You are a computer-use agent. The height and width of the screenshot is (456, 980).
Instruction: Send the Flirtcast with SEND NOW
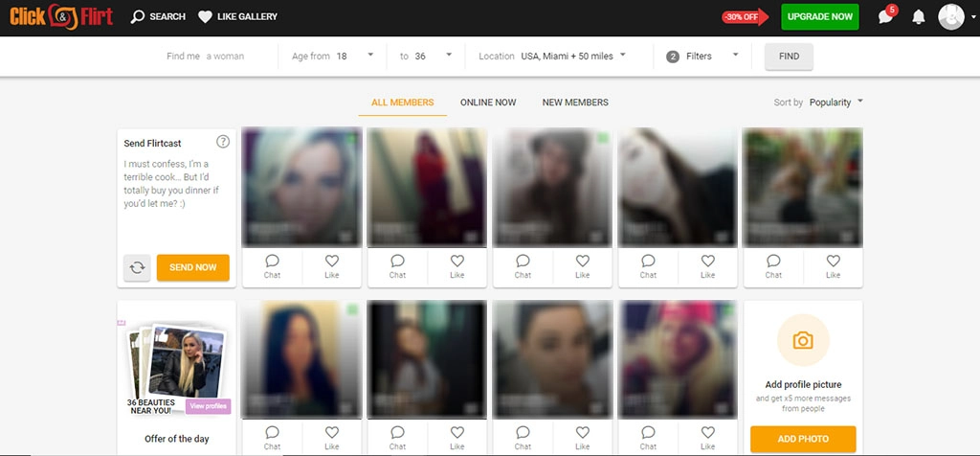pyautogui.click(x=193, y=267)
